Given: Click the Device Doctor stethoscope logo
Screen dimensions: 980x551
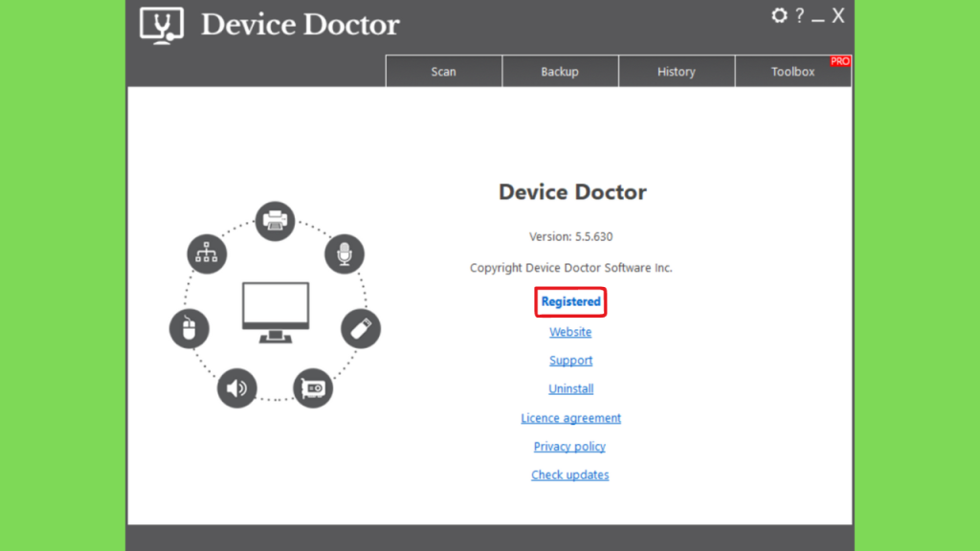Looking at the screenshot, I should click(162, 25).
